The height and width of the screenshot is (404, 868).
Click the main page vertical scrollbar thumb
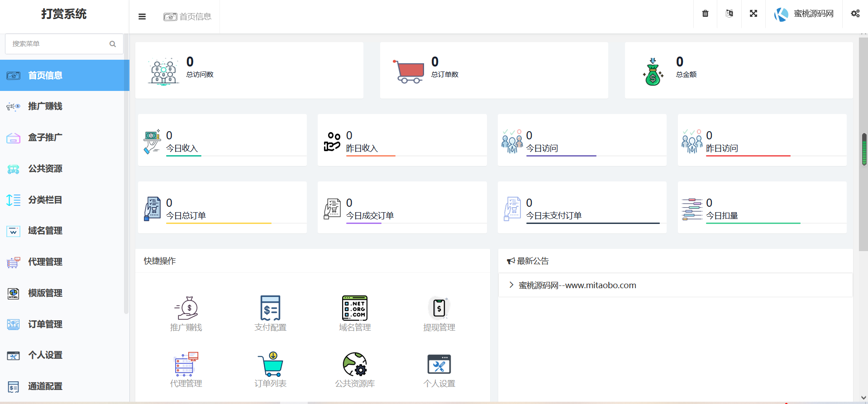click(864, 149)
